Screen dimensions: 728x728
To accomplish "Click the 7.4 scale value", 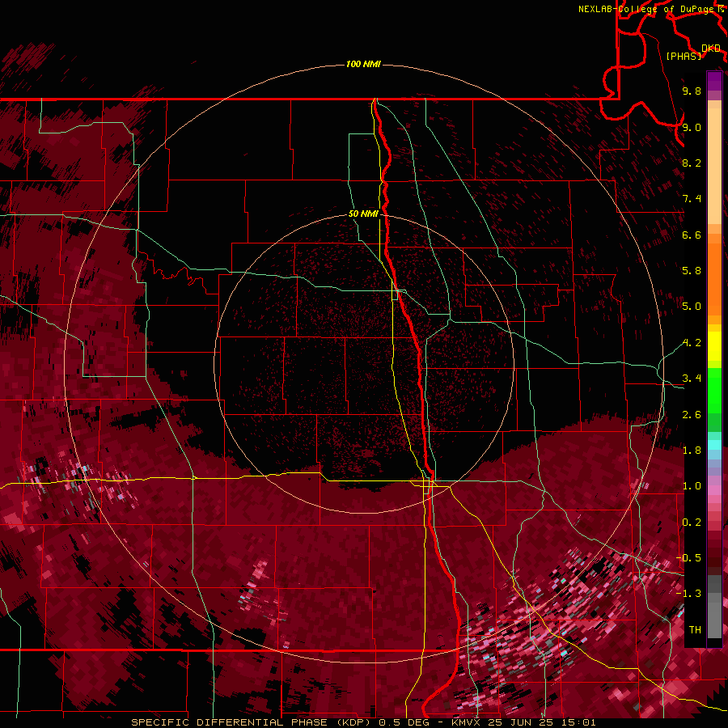I will click(692, 199).
